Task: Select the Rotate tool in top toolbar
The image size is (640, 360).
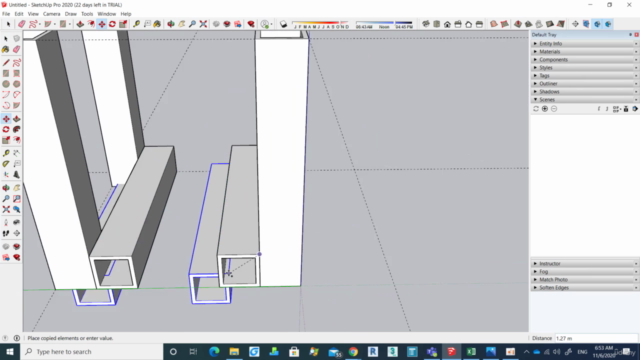Action: [112, 24]
